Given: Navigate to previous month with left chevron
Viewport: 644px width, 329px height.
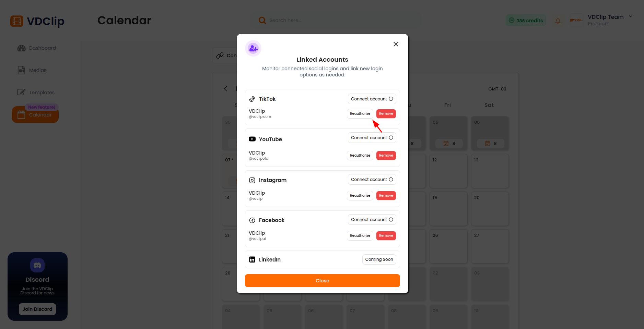Looking at the screenshot, I should pos(225,89).
